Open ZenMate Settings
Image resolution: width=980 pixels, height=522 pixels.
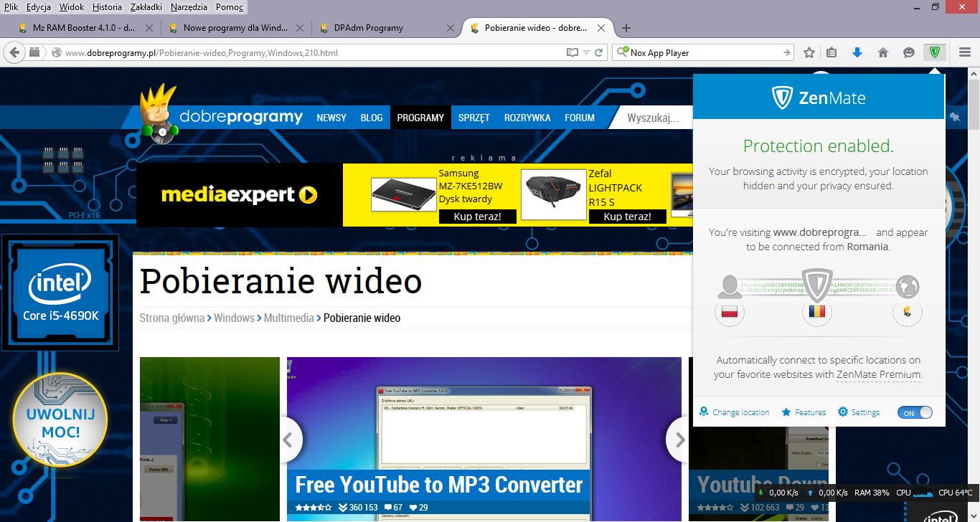click(x=859, y=412)
